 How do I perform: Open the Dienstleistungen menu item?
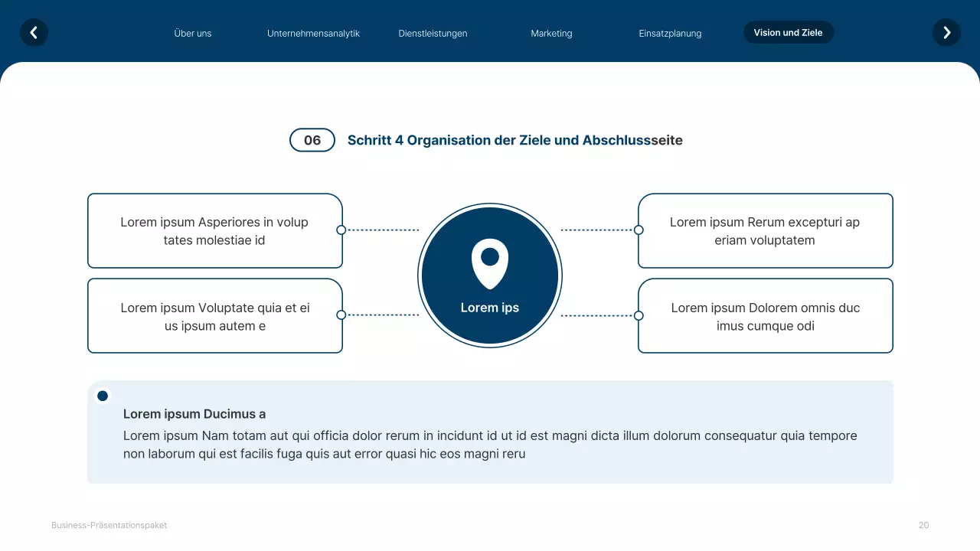[x=433, y=33]
